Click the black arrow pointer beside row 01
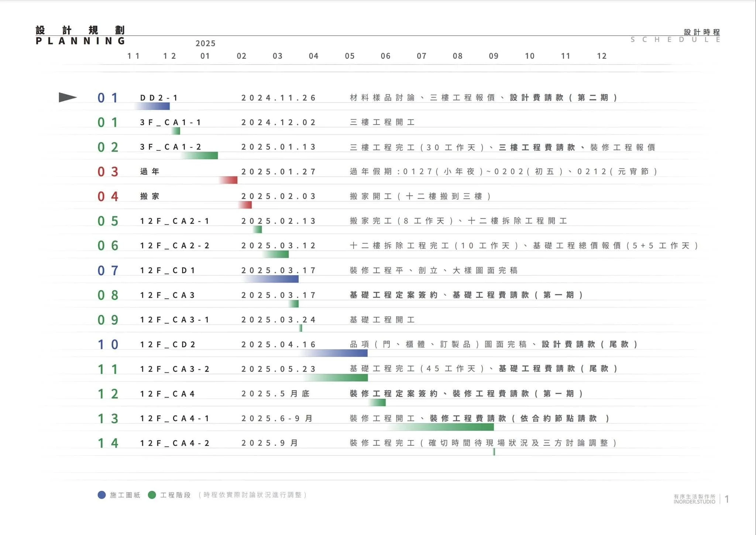756x535 pixels. [68, 97]
